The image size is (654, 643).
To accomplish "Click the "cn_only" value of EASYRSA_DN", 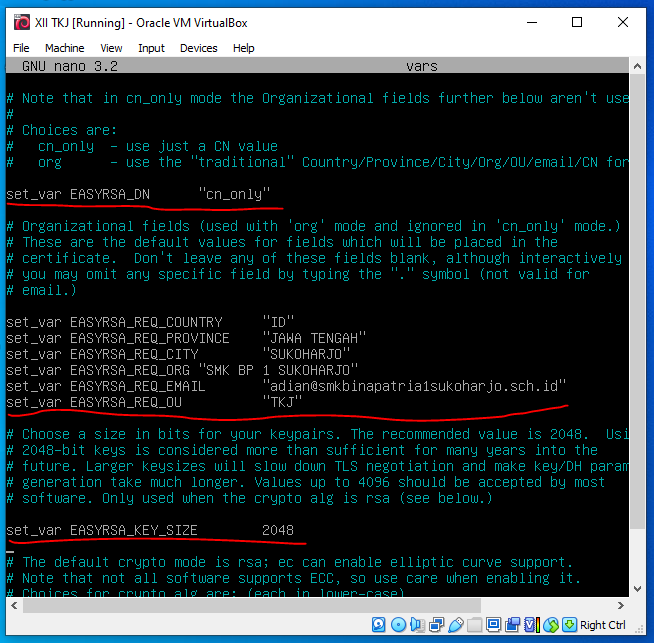I will click(234, 194).
